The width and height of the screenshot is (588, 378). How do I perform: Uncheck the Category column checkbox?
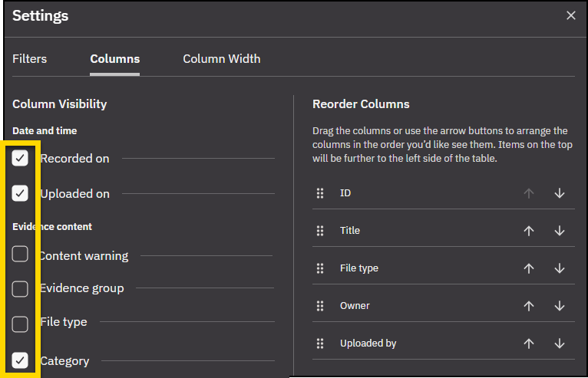20,360
